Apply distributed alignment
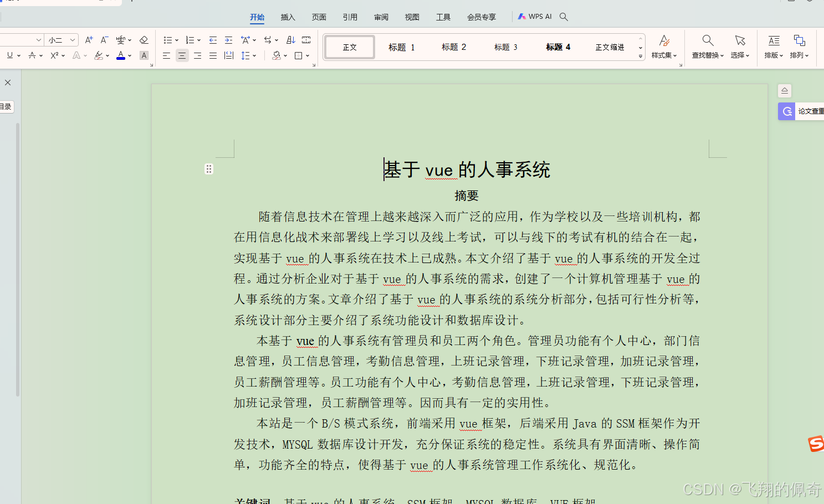The width and height of the screenshot is (824, 504). tap(228, 55)
